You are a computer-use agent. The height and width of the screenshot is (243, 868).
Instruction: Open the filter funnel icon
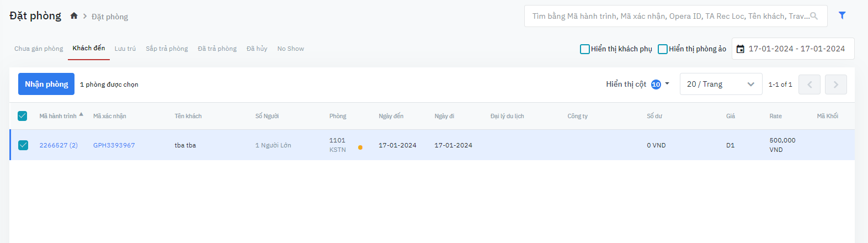tap(842, 15)
